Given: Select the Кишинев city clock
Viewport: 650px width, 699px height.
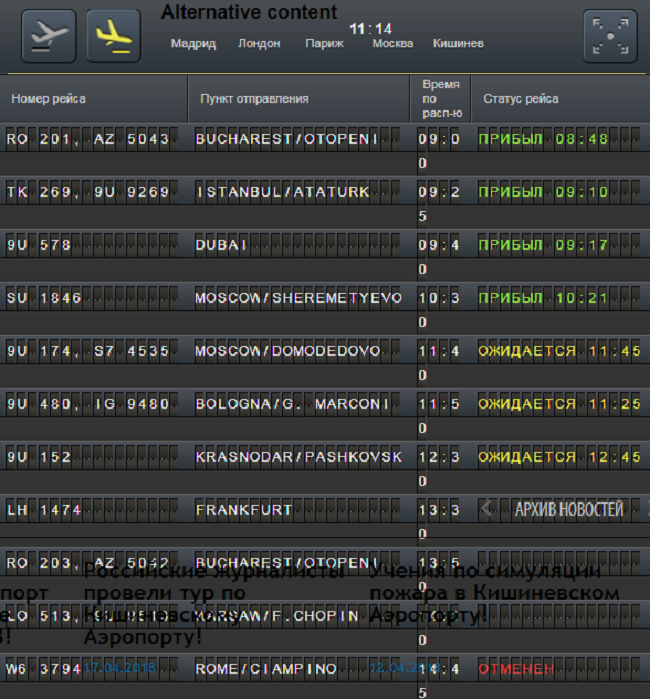Looking at the screenshot, I should pos(458,43).
